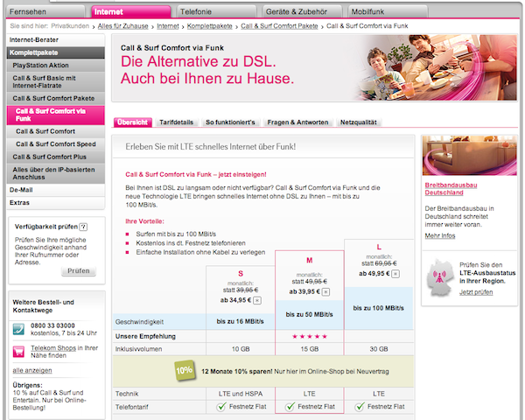
Task: Open PlayStation Aktion sidebar entry
Action: (x=56, y=66)
